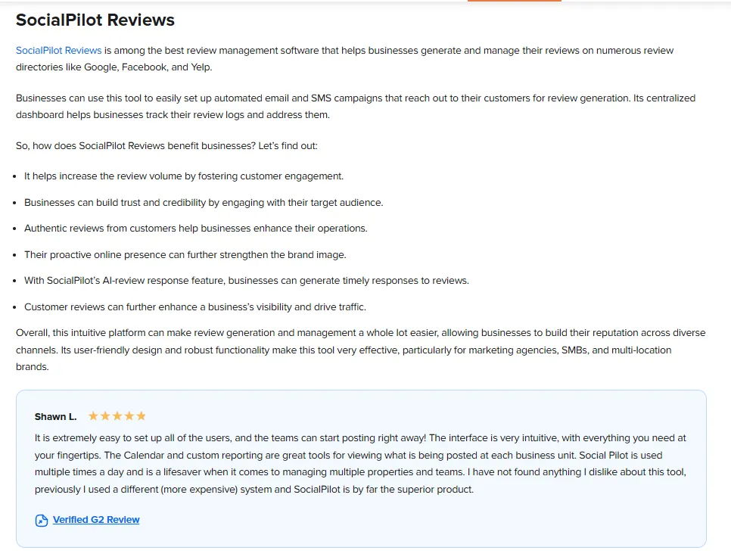Screen dimensions: 731x560
Task: Click the orange progress bar at the page top
Action: coord(514,2)
